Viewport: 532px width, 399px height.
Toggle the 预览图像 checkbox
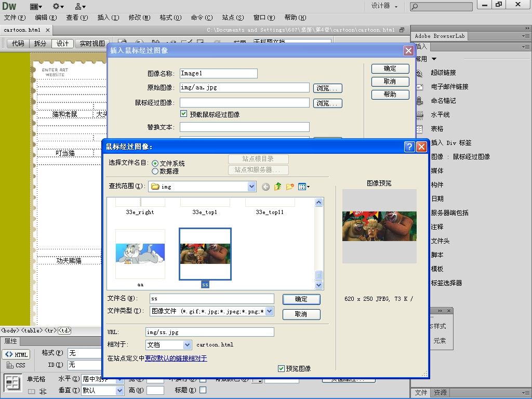click(x=281, y=368)
